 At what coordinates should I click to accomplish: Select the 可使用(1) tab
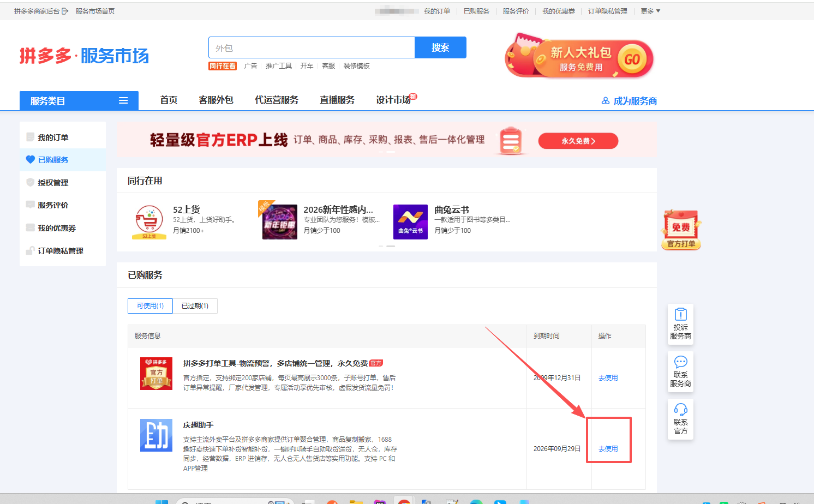click(x=150, y=306)
